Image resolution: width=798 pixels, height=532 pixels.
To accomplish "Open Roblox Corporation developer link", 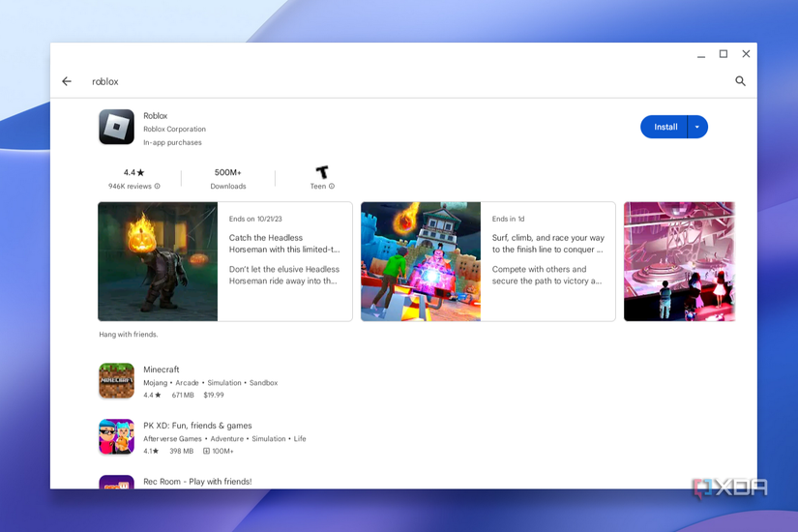I will [174, 130].
